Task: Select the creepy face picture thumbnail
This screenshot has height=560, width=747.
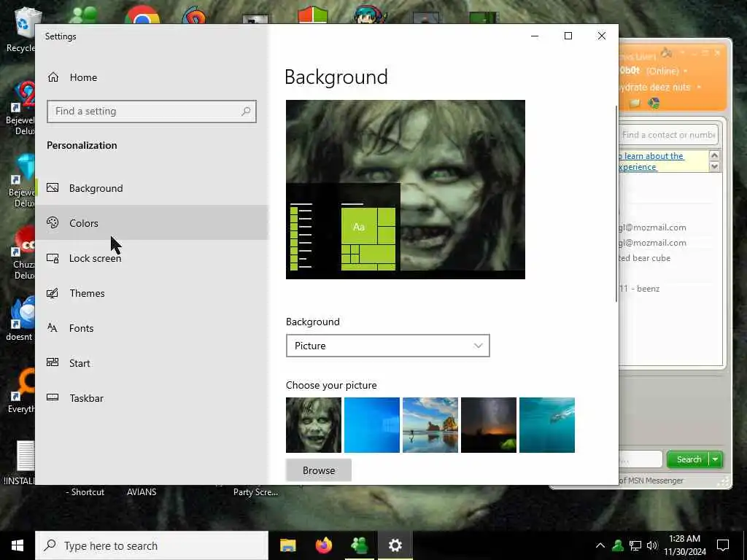Action: [314, 425]
